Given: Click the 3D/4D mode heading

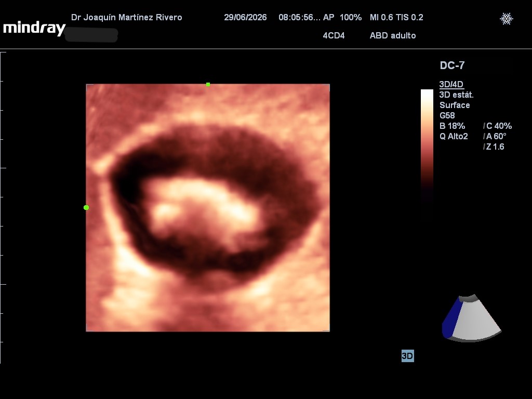Looking at the screenshot, I should point(451,84).
